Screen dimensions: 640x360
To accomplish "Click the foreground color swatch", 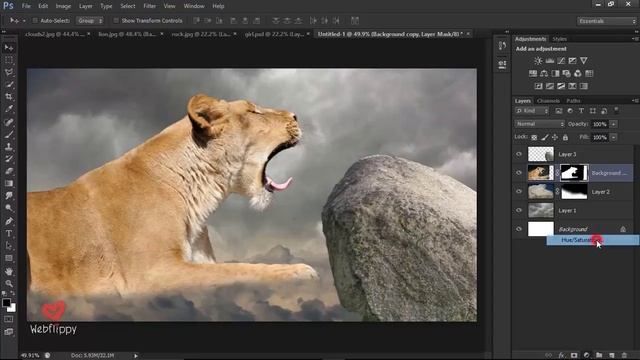I will coord(6,303).
